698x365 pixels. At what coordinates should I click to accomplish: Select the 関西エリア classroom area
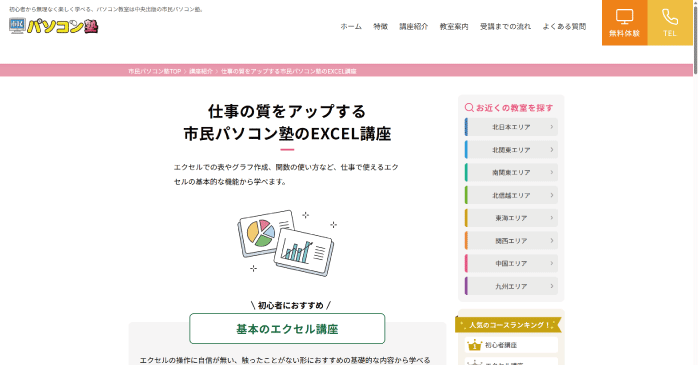[511, 241]
